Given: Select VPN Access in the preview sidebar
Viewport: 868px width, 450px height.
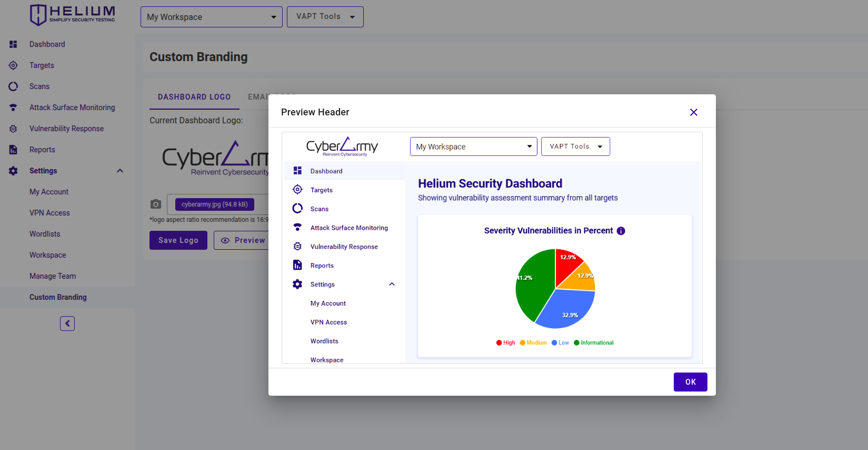Looking at the screenshot, I should click(x=328, y=322).
